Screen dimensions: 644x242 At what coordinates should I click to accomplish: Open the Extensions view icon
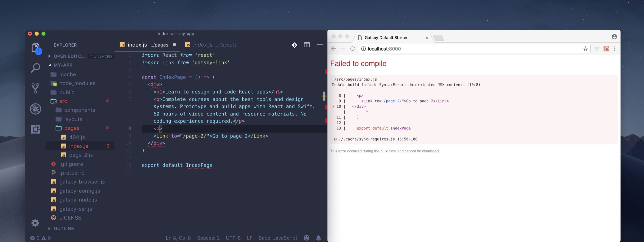tap(35, 129)
